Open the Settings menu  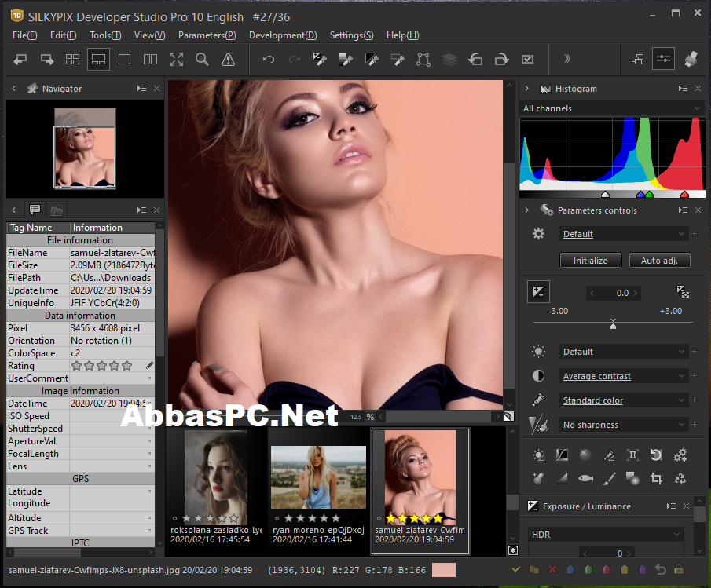[351, 35]
